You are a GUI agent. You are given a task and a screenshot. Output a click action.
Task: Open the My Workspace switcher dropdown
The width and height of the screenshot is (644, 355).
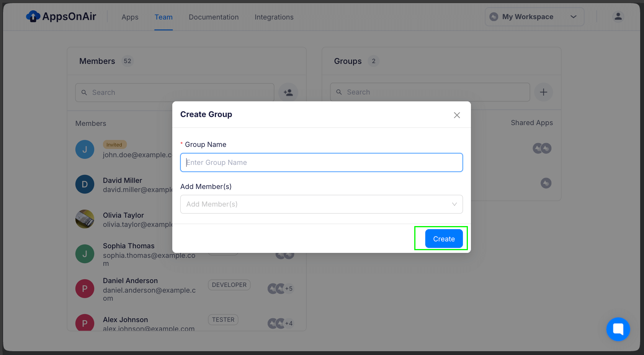pos(534,17)
